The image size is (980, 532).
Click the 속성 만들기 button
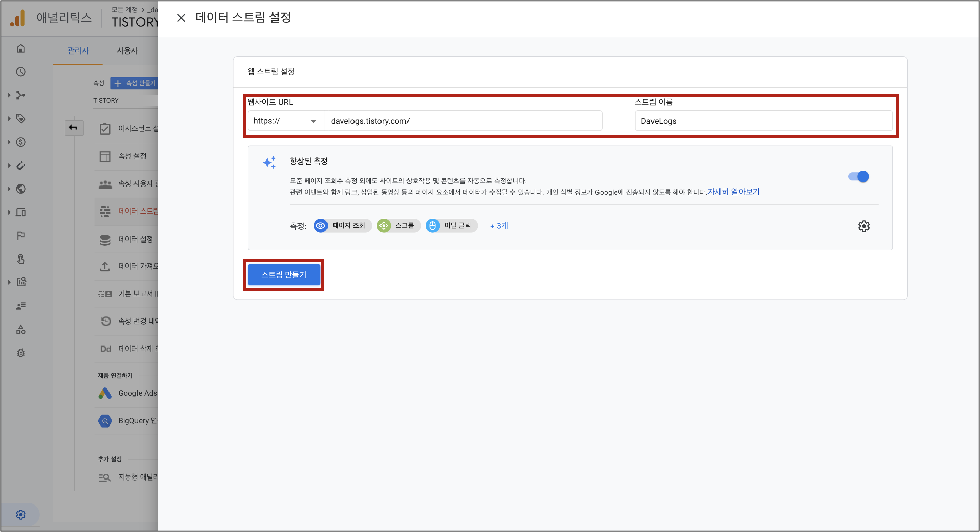(134, 83)
